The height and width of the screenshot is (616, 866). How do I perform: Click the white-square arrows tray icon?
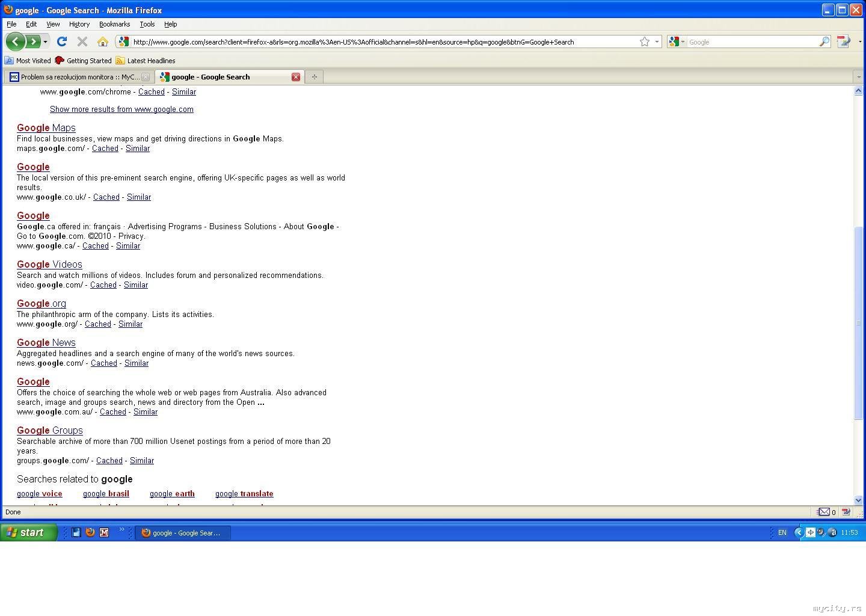811,532
